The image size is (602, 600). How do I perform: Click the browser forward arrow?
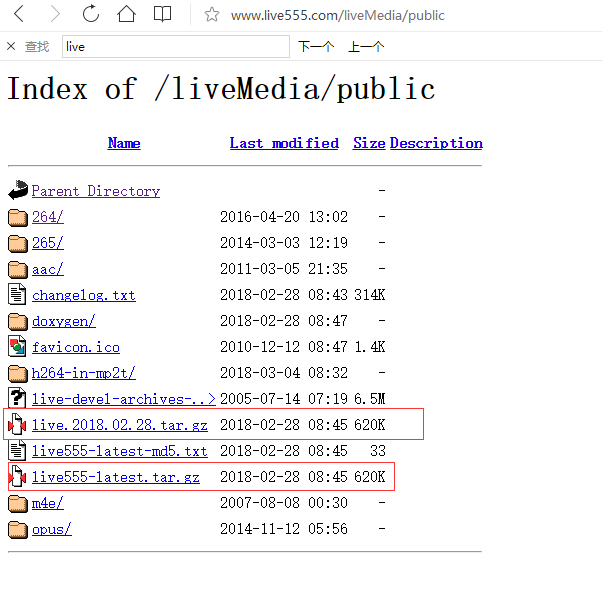(56, 14)
